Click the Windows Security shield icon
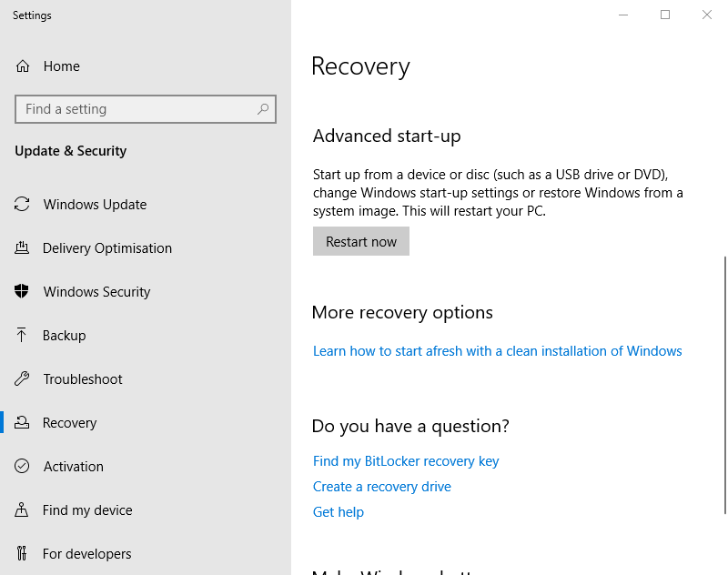 click(x=23, y=292)
